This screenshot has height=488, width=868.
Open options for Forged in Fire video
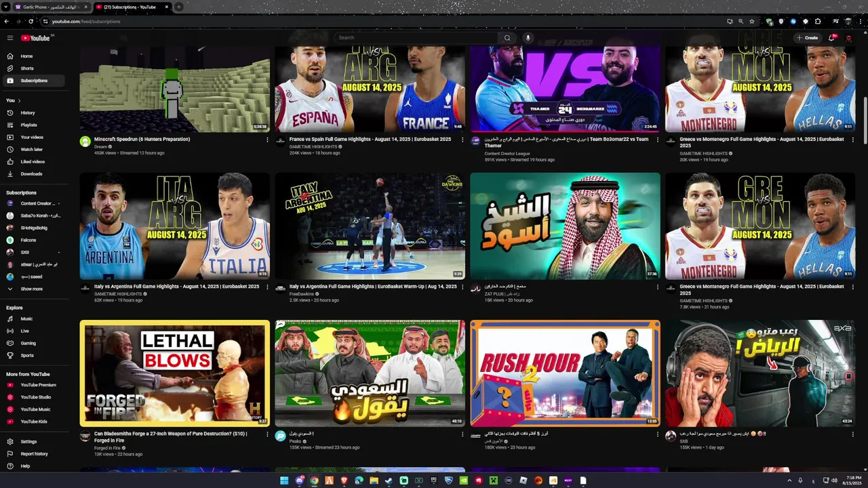267,434
